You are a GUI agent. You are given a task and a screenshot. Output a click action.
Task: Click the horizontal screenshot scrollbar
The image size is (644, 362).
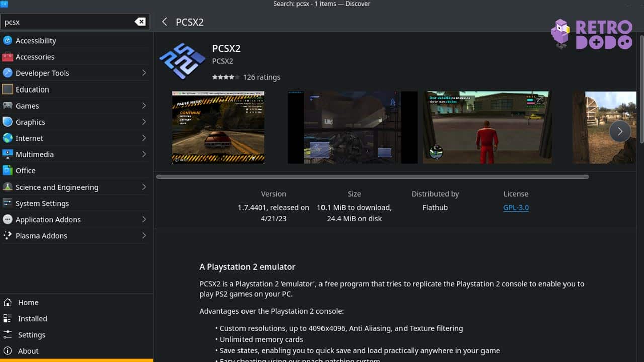(372, 177)
